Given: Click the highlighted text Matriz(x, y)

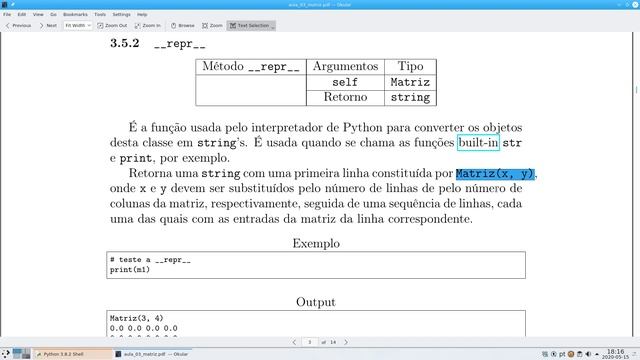Looking at the screenshot, I should click(495, 173).
